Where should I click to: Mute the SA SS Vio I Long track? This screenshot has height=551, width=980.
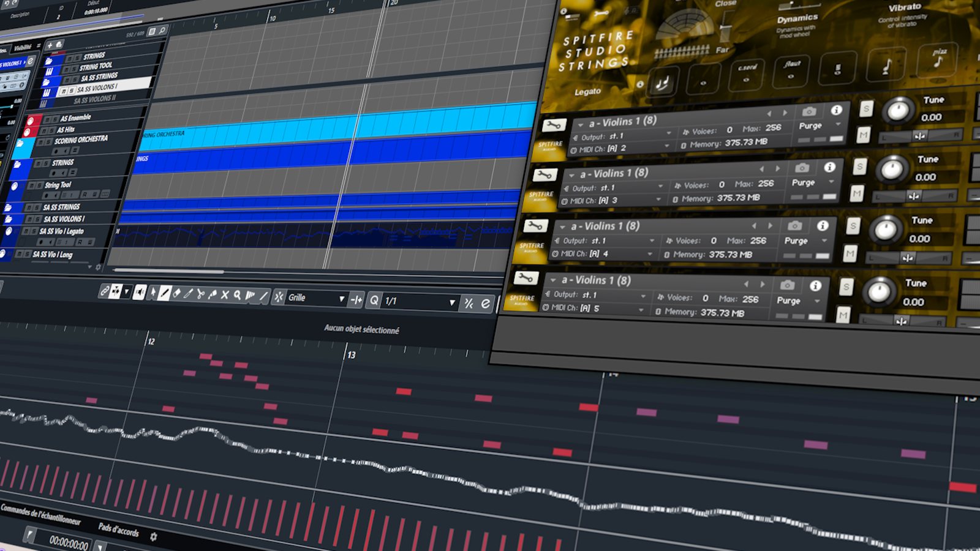pyautogui.click(x=20, y=254)
